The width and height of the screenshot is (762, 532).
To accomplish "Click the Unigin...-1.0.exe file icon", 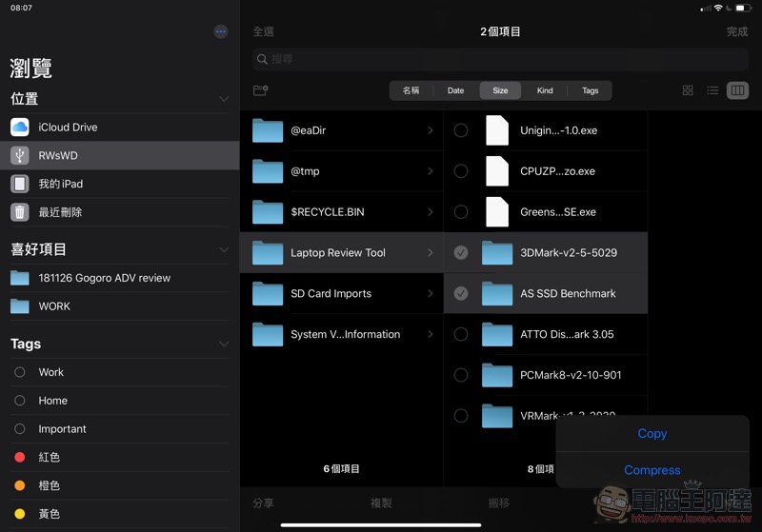I will [x=497, y=130].
